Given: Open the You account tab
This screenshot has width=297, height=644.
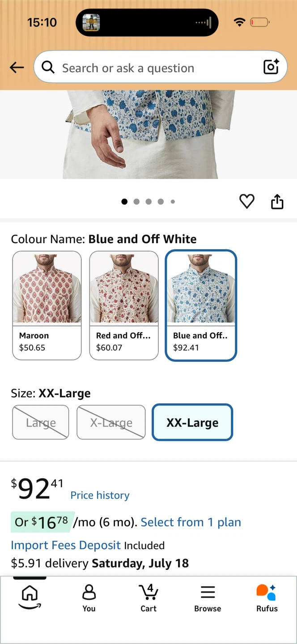Looking at the screenshot, I should click(89, 598).
